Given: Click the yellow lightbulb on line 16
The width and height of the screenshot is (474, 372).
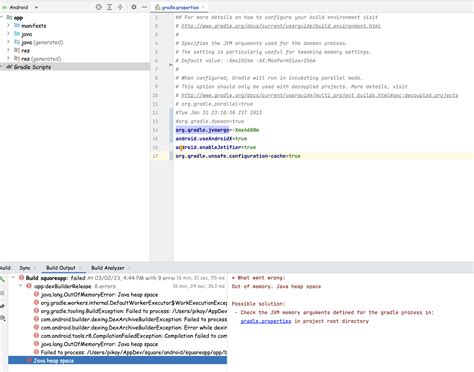Looking at the screenshot, I should (x=181, y=148).
